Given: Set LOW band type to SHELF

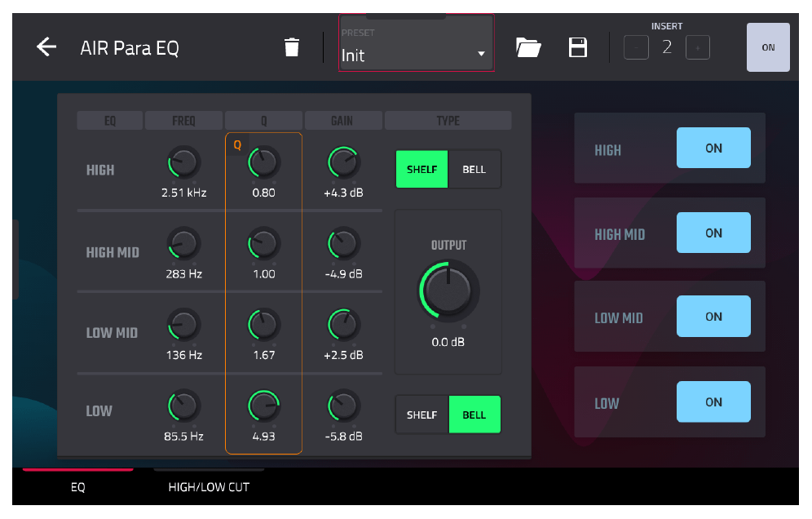Looking at the screenshot, I should coord(421,415).
